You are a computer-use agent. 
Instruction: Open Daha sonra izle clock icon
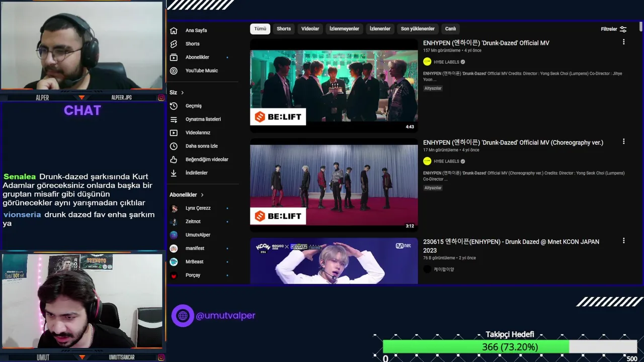(x=174, y=146)
